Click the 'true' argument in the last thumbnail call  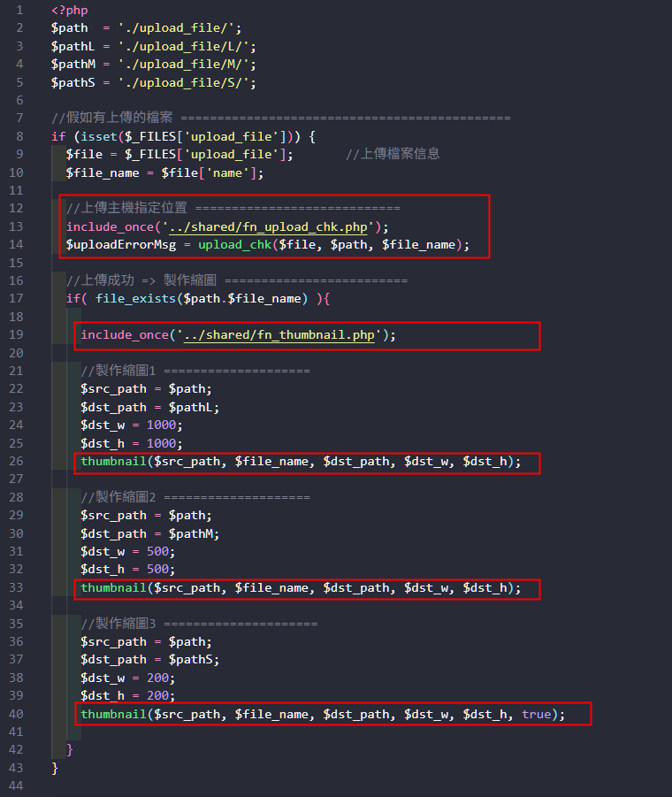536,714
